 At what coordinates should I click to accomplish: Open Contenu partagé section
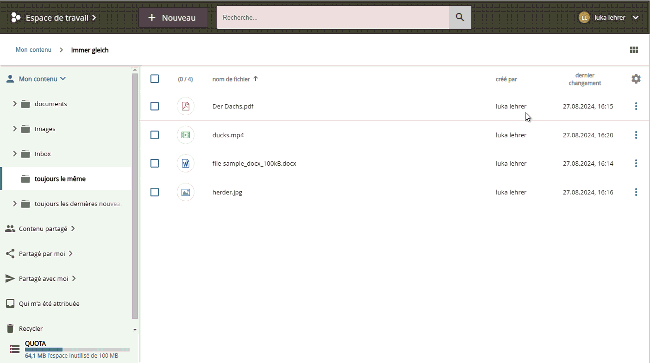[43, 228]
